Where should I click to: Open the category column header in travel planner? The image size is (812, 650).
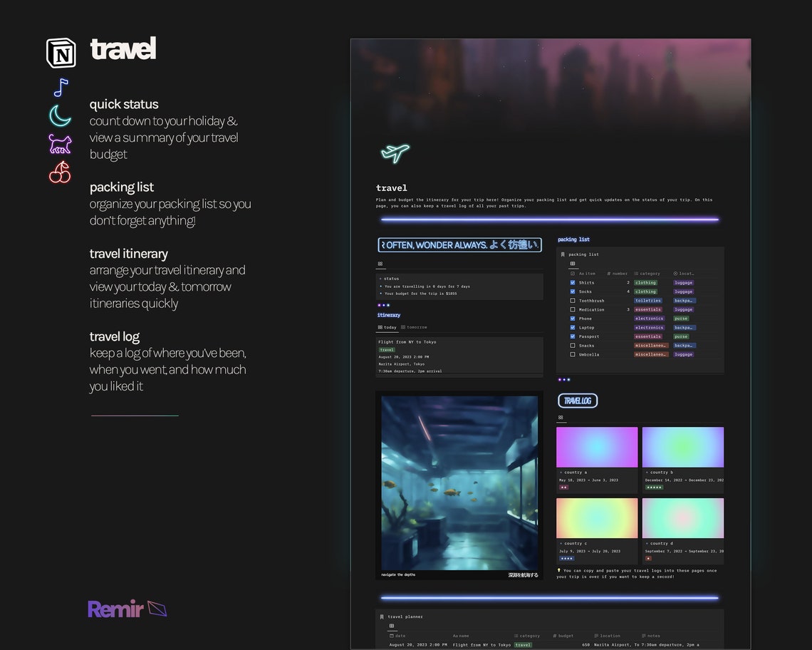click(x=526, y=636)
